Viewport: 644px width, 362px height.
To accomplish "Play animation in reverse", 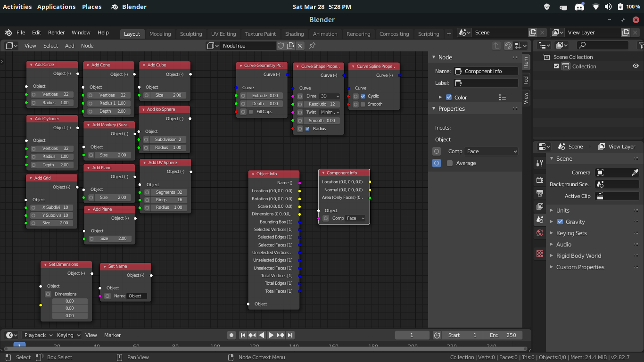I will point(262,335).
